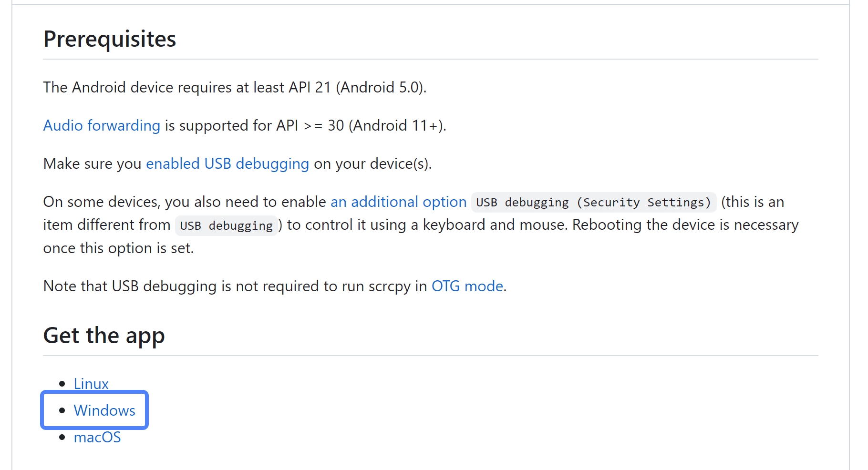Click the "Get the app" heading
Image resolution: width=868 pixels, height=470 pixels.
(104, 336)
